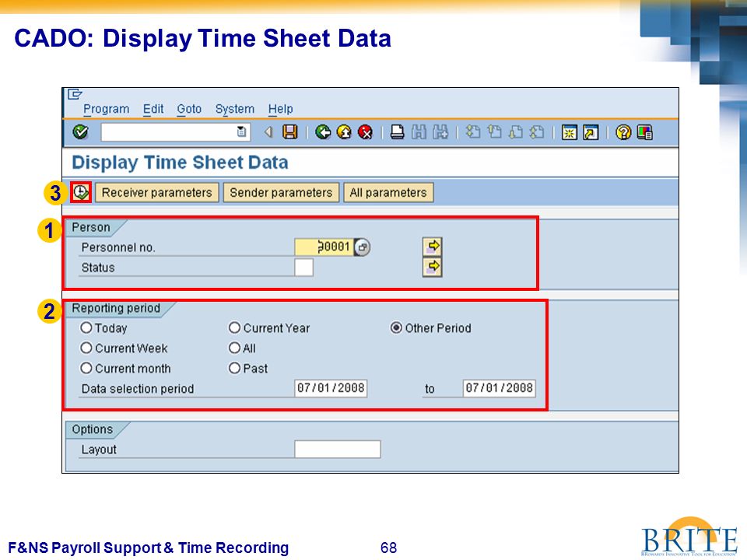Viewport: 747px width, 560px height.
Task: Open the Help menu
Action: (280, 109)
